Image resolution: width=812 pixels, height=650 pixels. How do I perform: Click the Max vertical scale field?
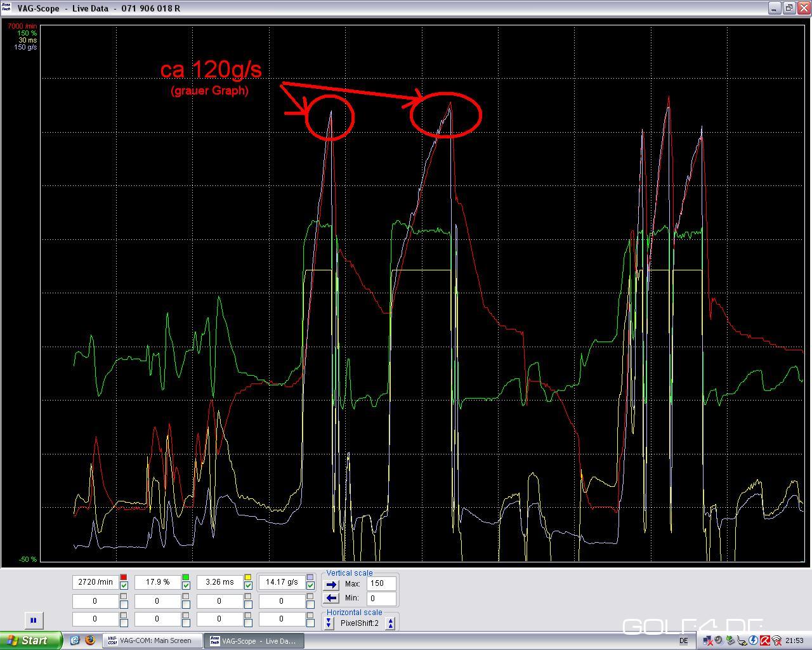(x=381, y=583)
